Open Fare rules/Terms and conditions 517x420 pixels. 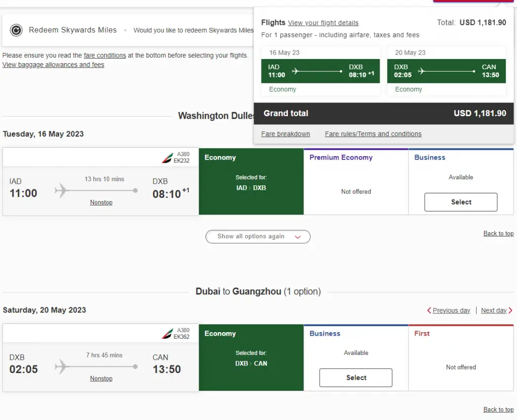pyautogui.click(x=373, y=134)
